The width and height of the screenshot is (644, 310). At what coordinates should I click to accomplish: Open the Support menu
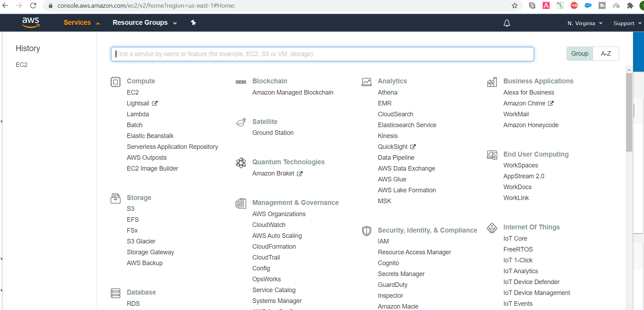[x=627, y=23]
